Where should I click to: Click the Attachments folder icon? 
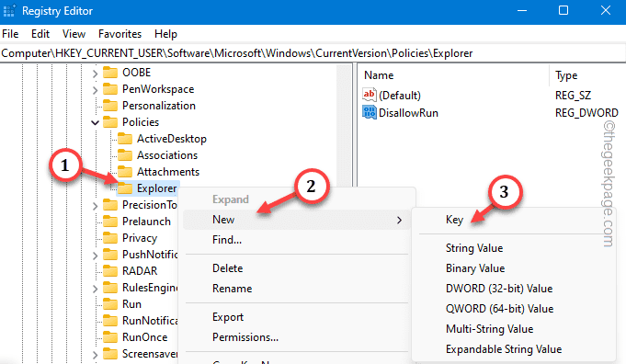click(x=125, y=172)
